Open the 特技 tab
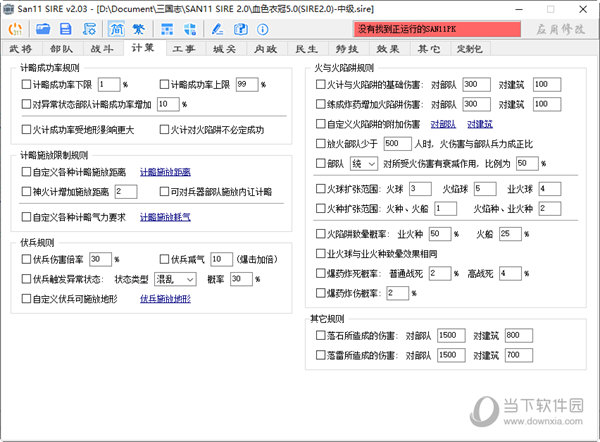600x442 pixels. 347,49
